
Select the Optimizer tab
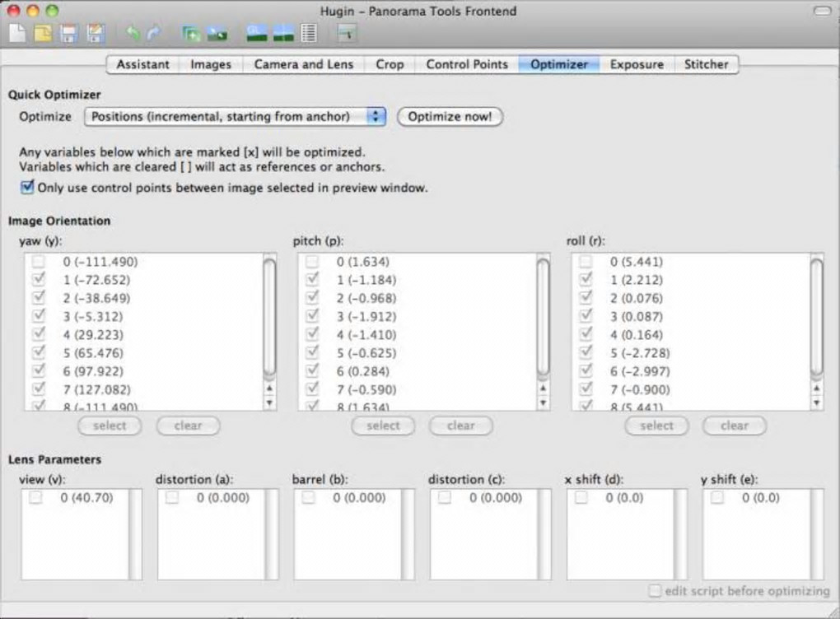pyautogui.click(x=558, y=64)
